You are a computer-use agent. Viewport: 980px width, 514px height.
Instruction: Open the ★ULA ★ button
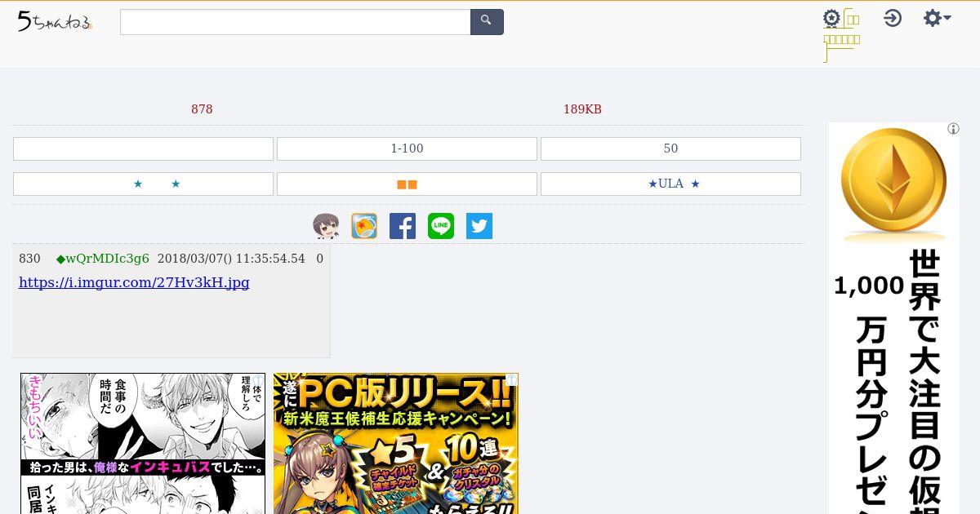pos(670,184)
